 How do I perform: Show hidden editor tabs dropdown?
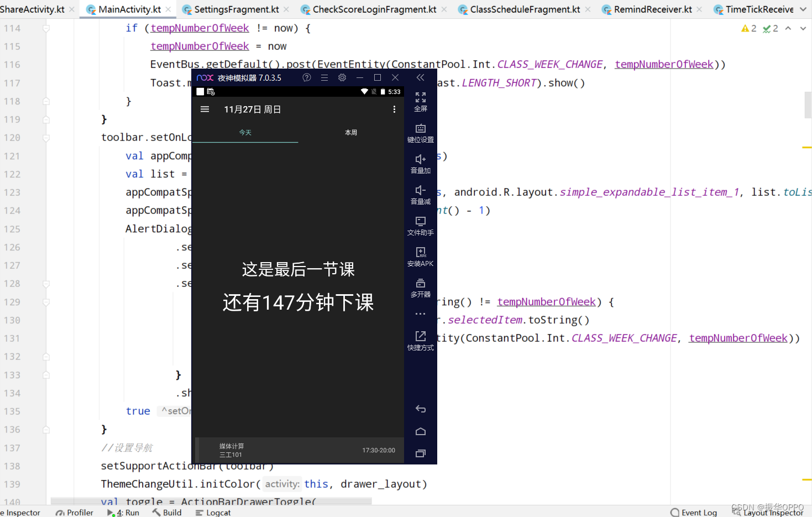(803, 9)
